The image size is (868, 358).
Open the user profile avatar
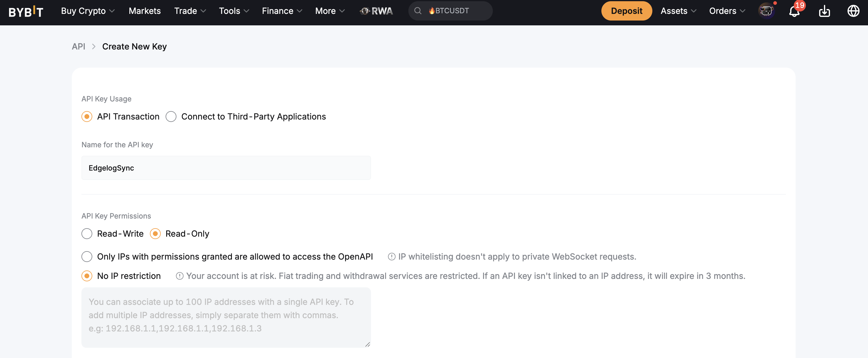click(x=766, y=11)
